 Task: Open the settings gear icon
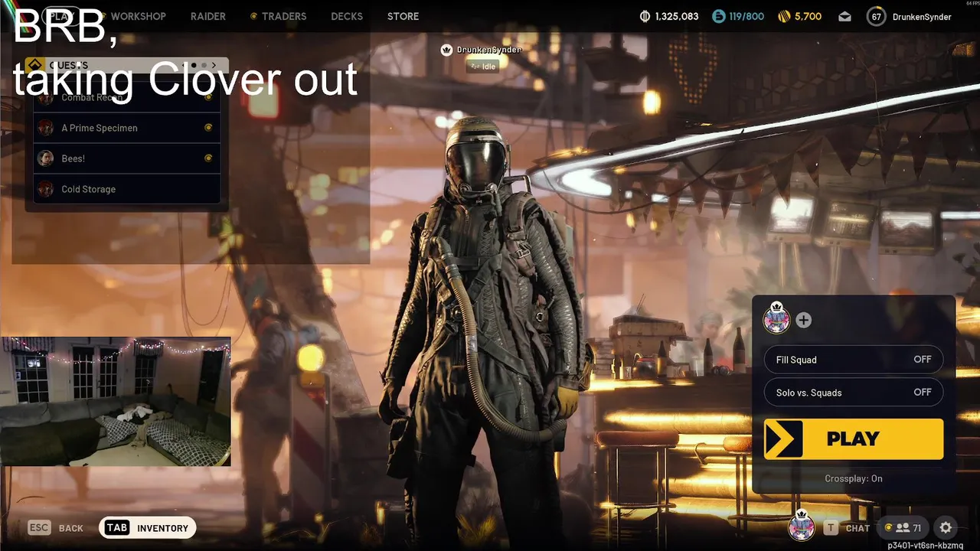coord(946,528)
